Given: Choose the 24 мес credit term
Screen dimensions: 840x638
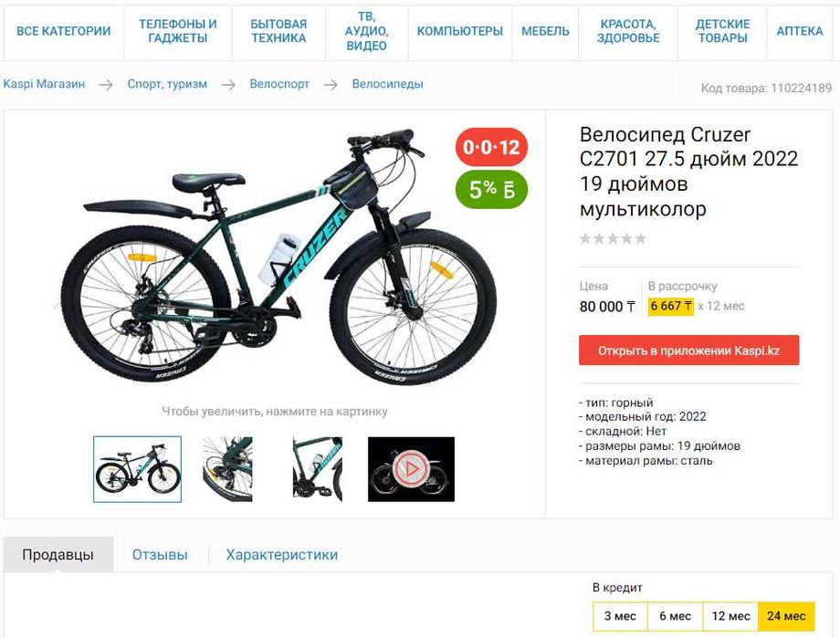Looking at the screenshot, I should click(786, 616).
